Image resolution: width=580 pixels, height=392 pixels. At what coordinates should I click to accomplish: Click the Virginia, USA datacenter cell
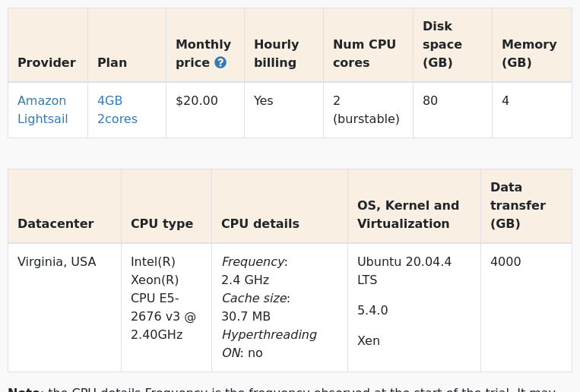[56, 262]
